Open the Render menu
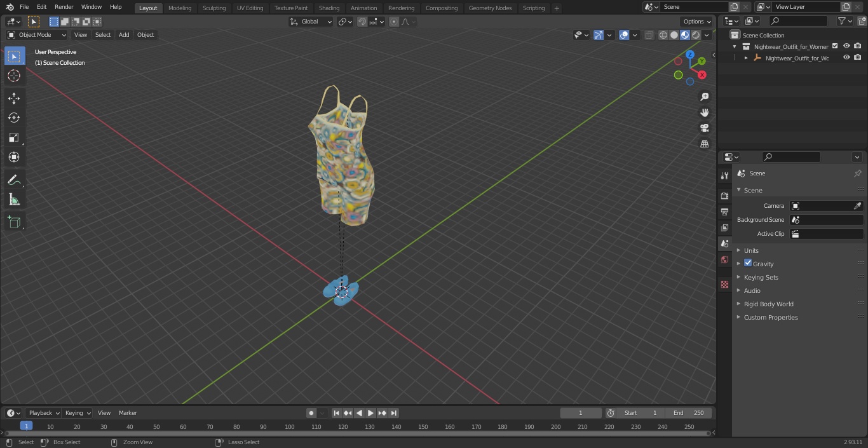868x448 pixels. (64, 7)
